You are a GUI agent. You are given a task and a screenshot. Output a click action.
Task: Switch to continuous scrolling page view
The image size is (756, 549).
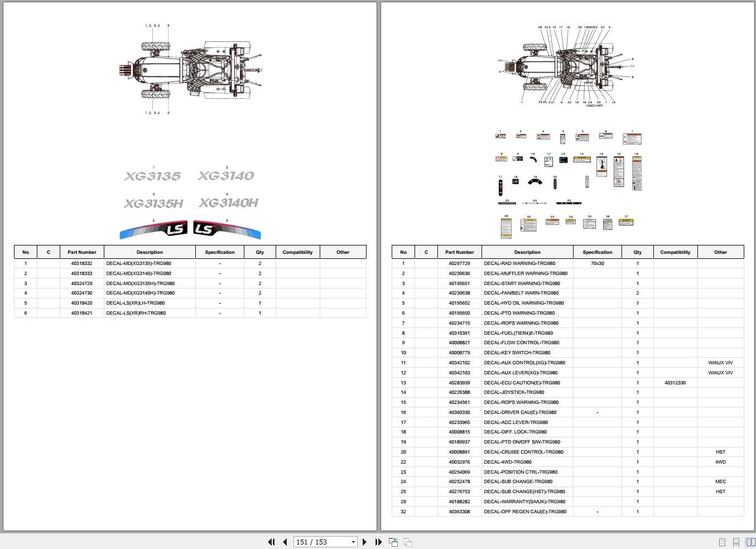pyautogui.click(x=736, y=542)
